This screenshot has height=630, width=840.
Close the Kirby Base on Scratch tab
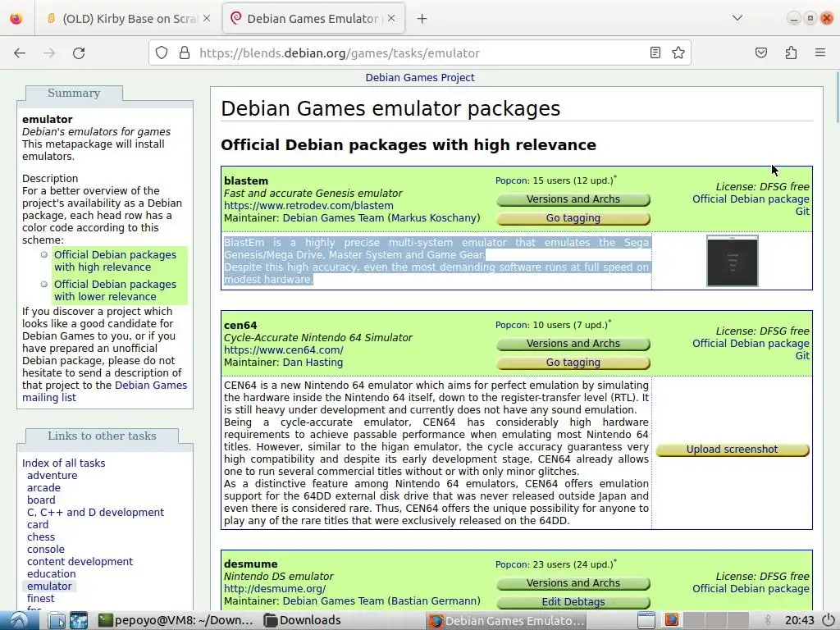[207, 19]
